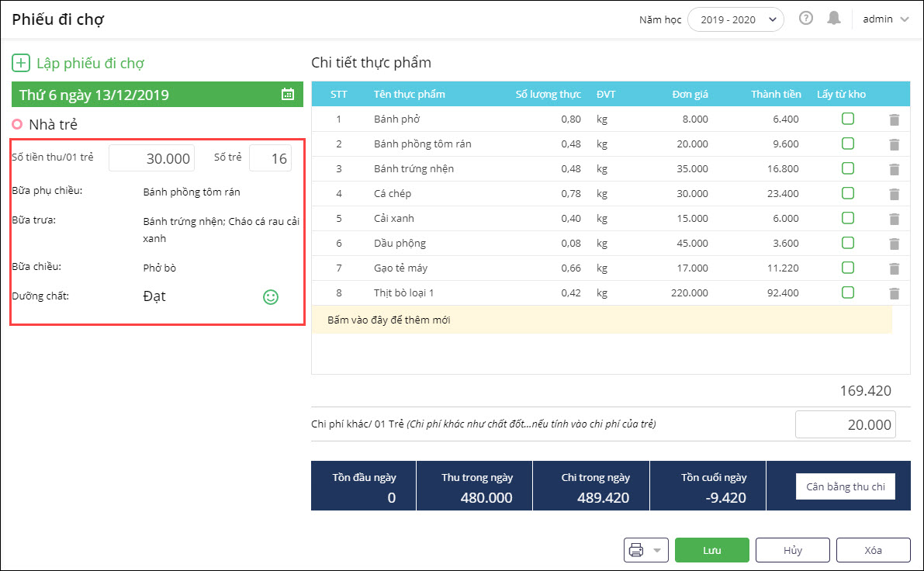Edit the Số tiền thu/01 trẻ field
Image resolution: width=924 pixels, height=571 pixels.
point(151,158)
